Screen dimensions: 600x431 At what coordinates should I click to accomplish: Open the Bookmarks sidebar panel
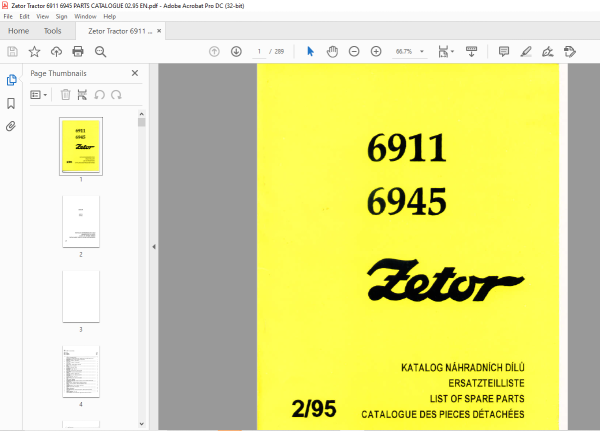pyautogui.click(x=11, y=103)
